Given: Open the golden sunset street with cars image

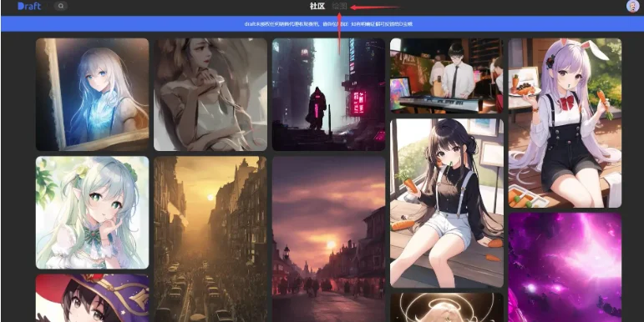Looking at the screenshot, I should click(210, 239).
